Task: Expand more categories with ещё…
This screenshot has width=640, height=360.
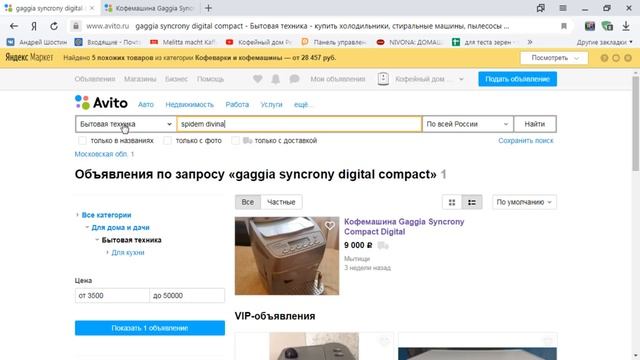Action: tap(302, 105)
